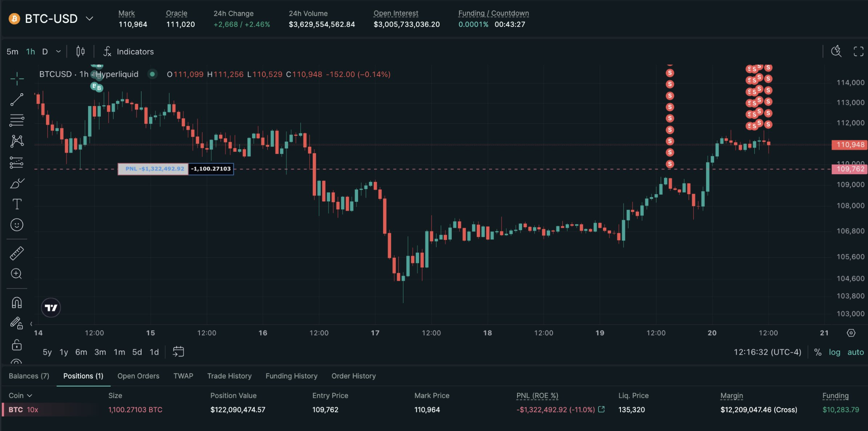Viewport: 868px width, 431px height.
Task: Open the candle chart style selector
Action: (80, 51)
